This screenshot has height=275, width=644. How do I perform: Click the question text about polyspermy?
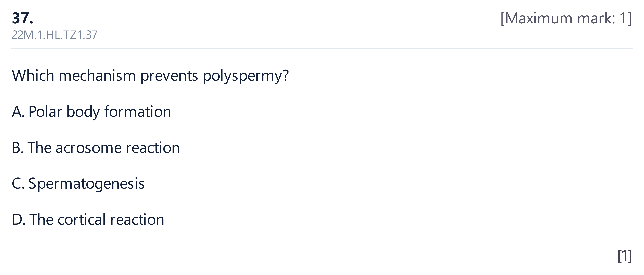tap(150, 76)
